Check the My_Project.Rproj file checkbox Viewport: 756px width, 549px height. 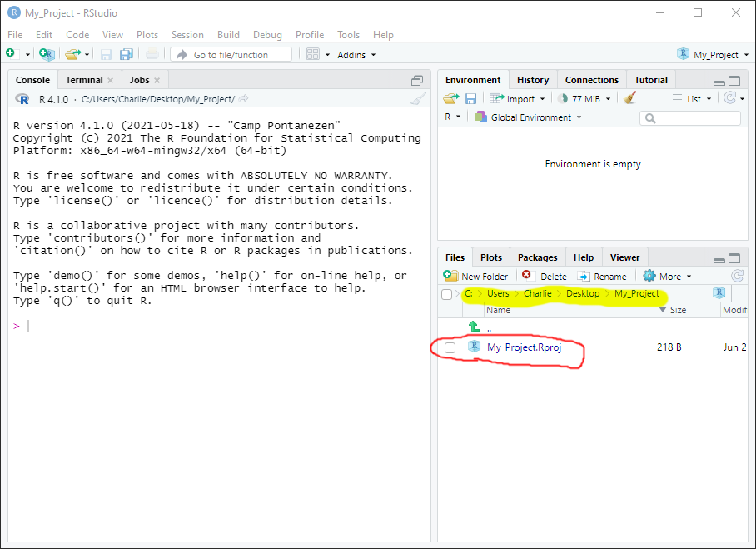tap(450, 347)
